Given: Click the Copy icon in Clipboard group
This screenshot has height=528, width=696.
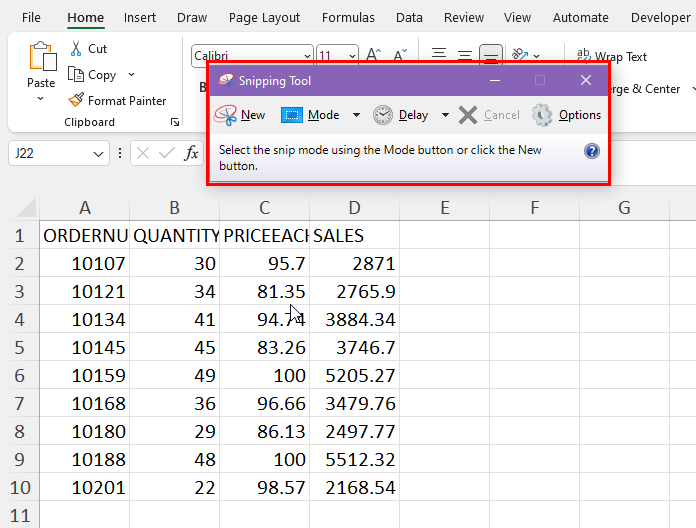Looking at the screenshot, I should (x=75, y=75).
